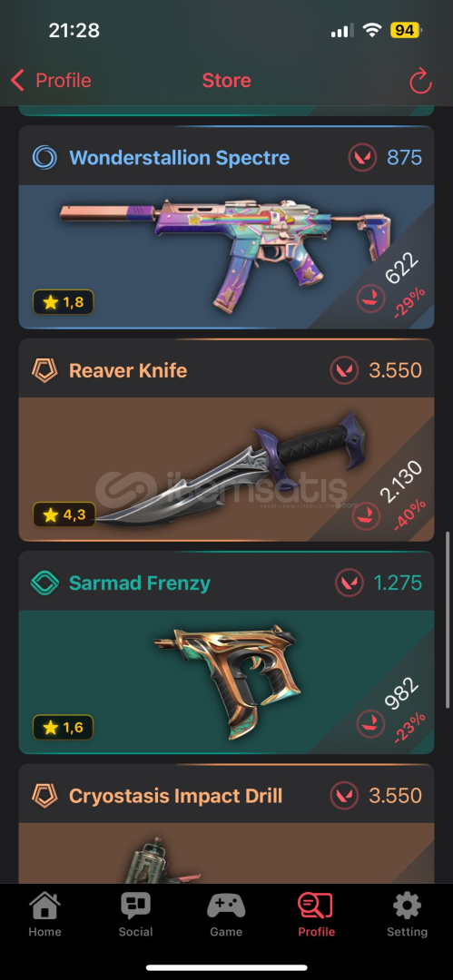Open the Setting gear tab
The image size is (453, 980).
tap(407, 915)
